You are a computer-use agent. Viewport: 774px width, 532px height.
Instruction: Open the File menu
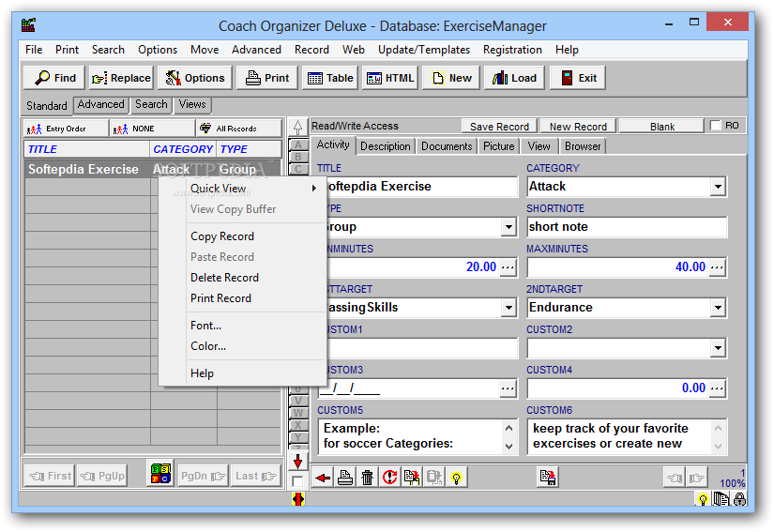click(x=34, y=50)
